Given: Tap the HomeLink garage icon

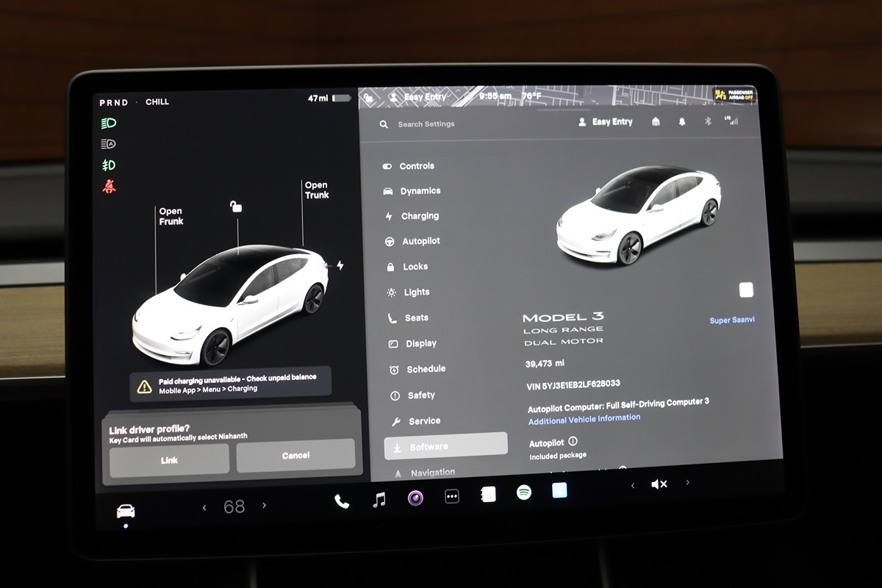Looking at the screenshot, I should click(x=656, y=122).
